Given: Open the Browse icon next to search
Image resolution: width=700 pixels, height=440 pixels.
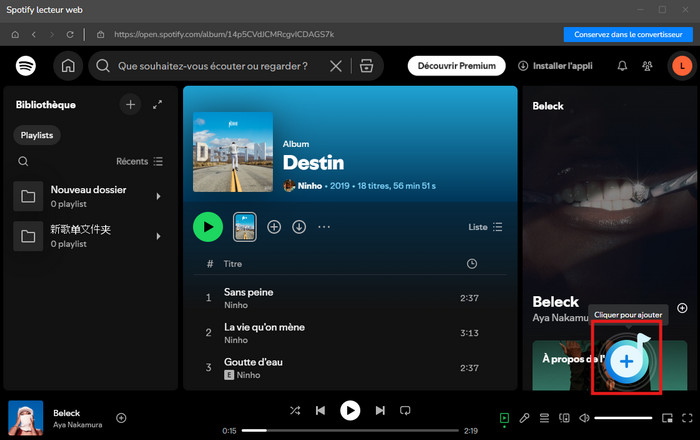Looking at the screenshot, I should click(367, 66).
